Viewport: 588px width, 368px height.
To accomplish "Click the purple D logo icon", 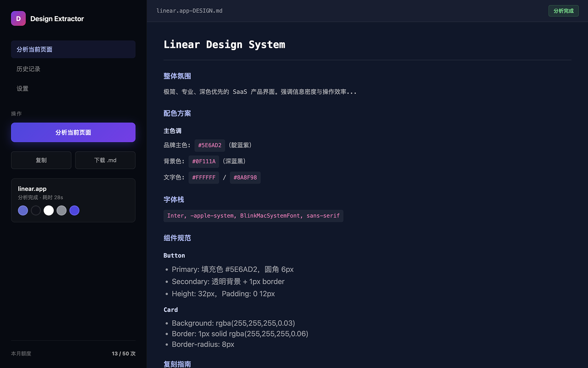I will click(x=18, y=18).
